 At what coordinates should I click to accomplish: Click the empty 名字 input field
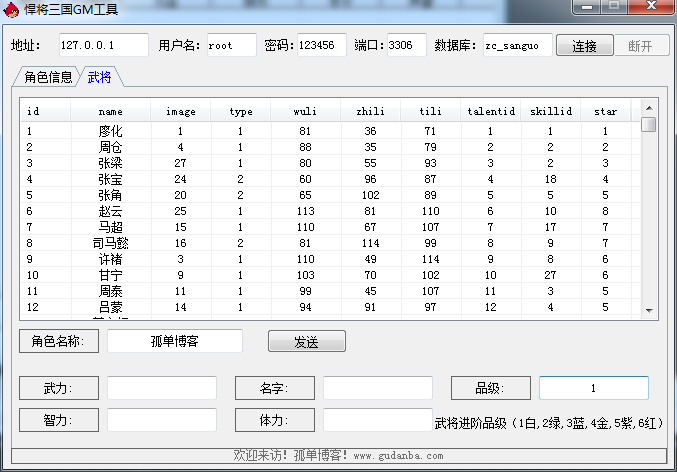click(x=378, y=388)
